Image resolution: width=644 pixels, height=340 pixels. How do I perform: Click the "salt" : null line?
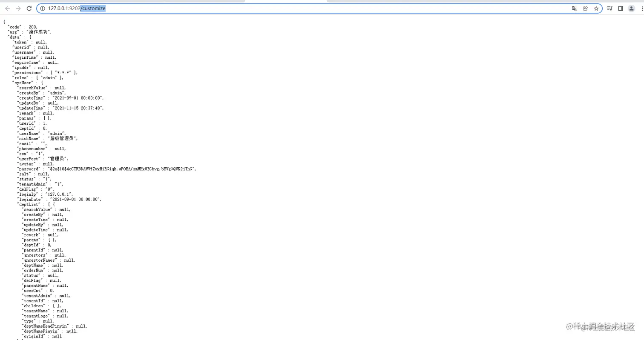pos(33,174)
